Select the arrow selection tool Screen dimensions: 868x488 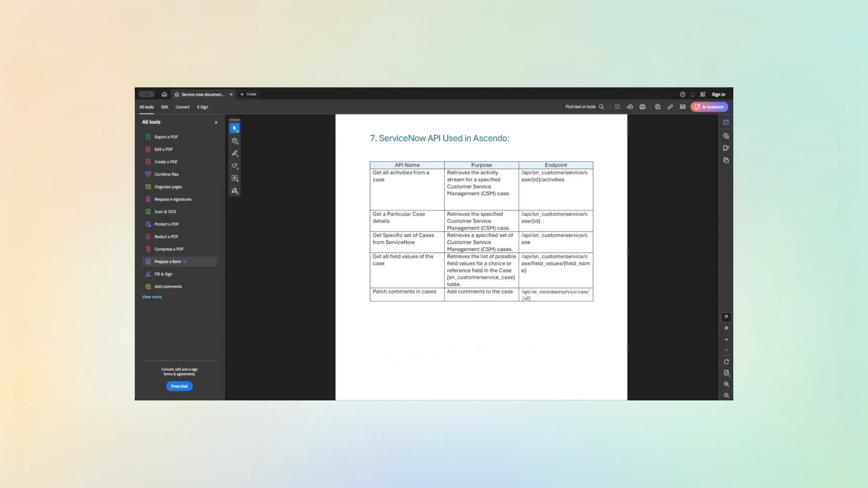point(234,128)
